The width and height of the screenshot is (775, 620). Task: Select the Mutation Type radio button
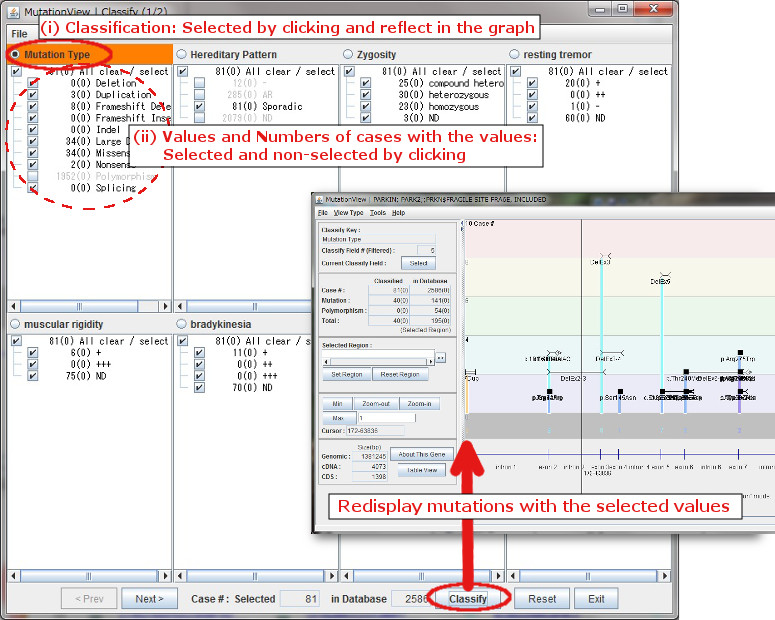(x=15, y=54)
